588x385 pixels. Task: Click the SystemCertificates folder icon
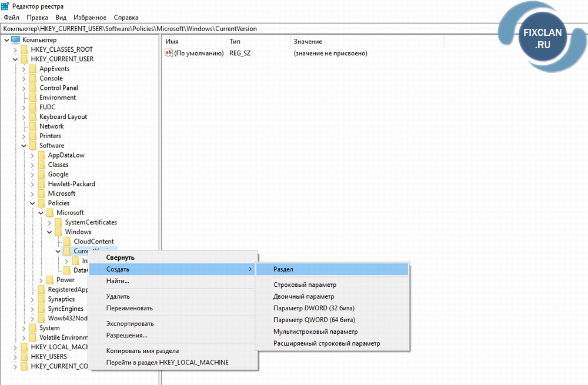(x=59, y=222)
